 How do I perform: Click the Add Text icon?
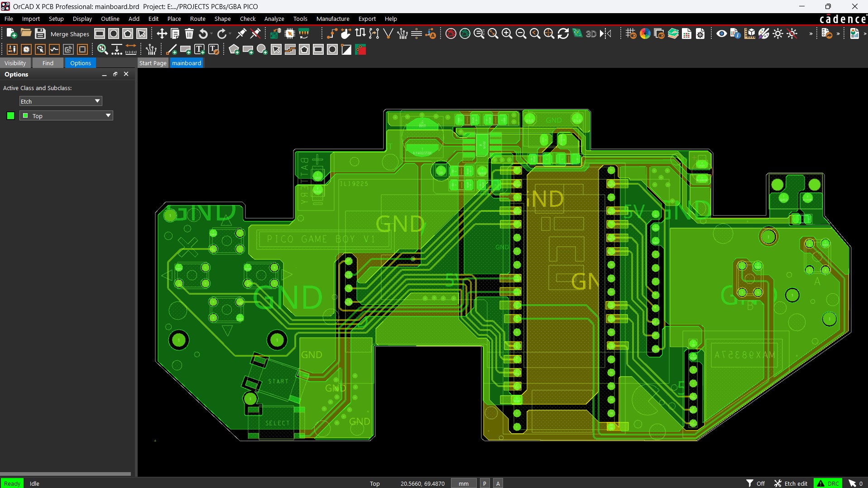199,50
